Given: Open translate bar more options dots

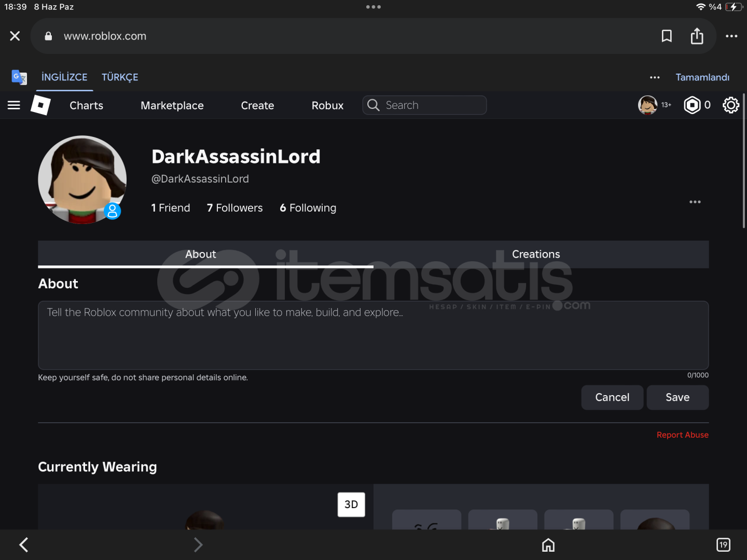Looking at the screenshot, I should pyautogui.click(x=655, y=77).
